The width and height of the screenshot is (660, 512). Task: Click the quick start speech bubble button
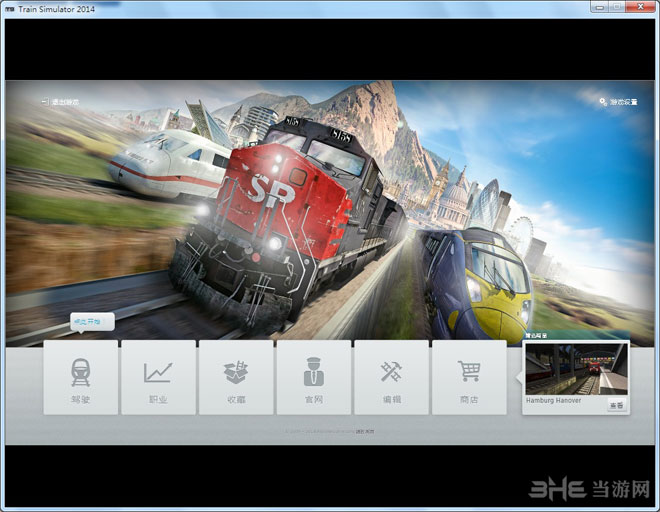pos(92,322)
